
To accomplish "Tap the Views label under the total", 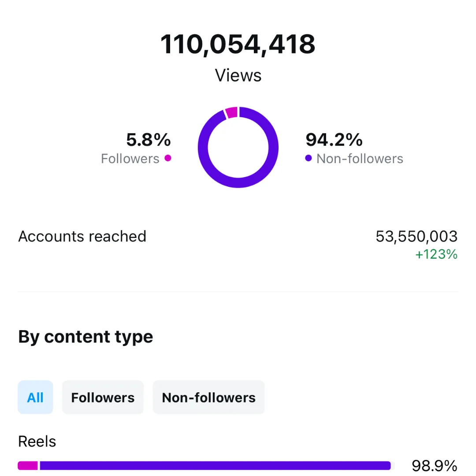I will 238,75.
